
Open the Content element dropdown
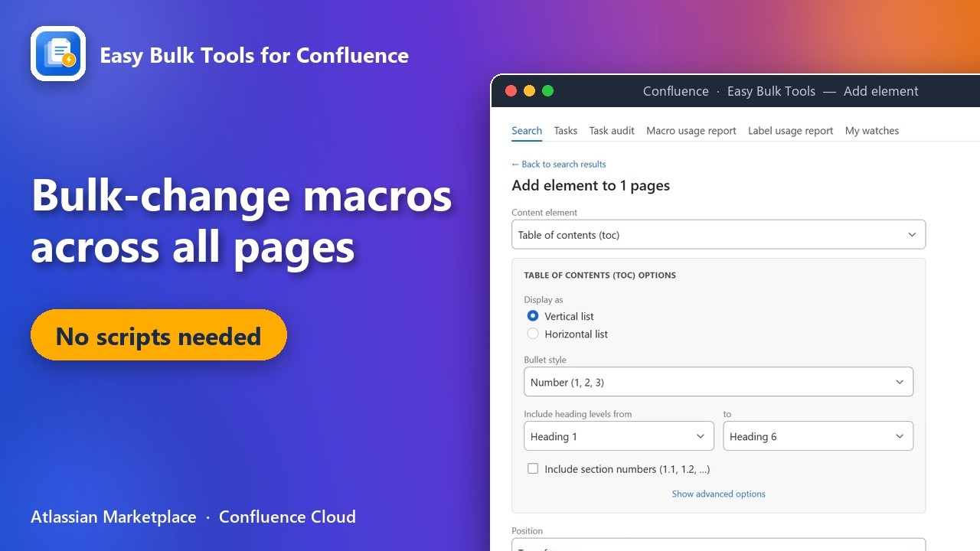tap(718, 235)
